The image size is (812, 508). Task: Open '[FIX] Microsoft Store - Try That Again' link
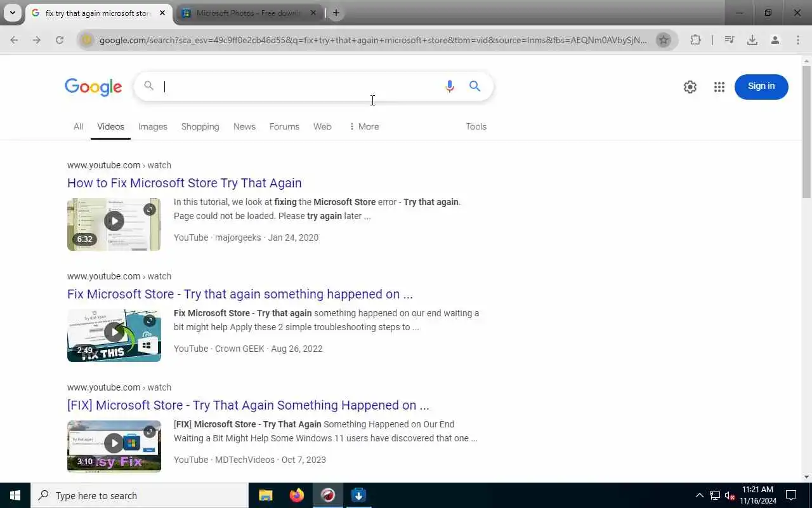(x=248, y=405)
